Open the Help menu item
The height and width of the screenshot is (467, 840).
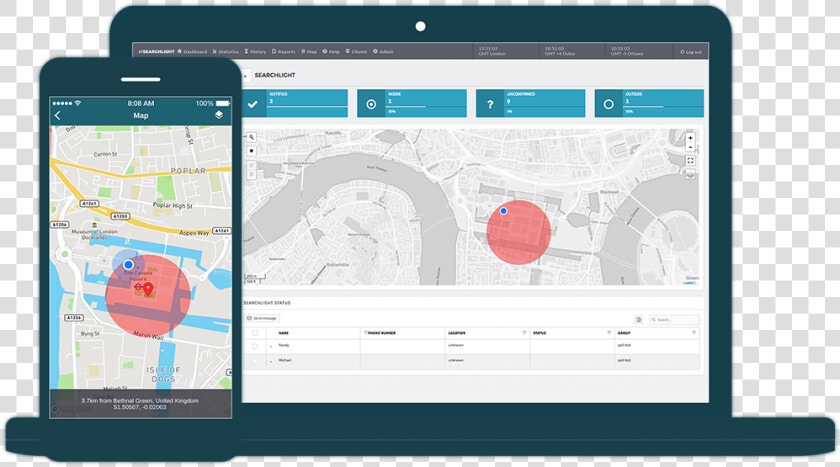click(331, 51)
